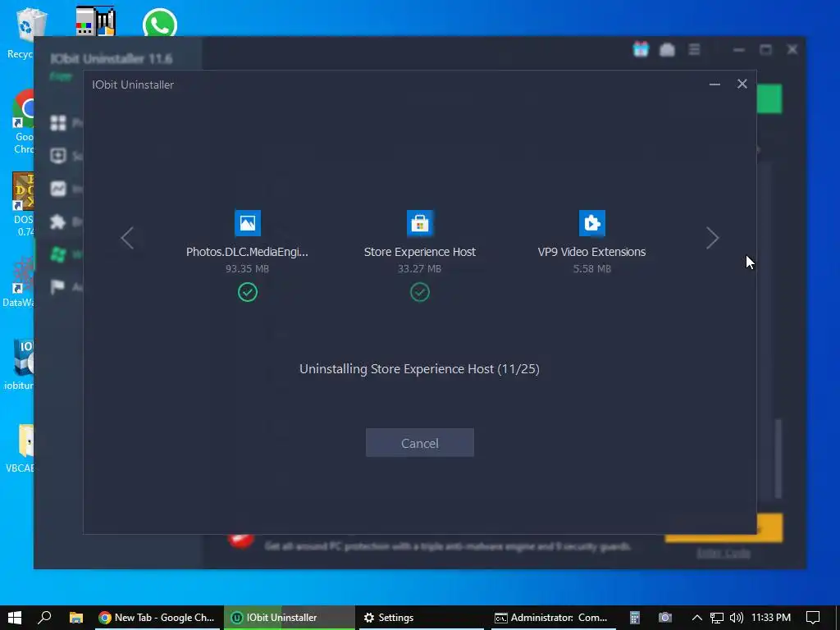Select the Photos.DLC.MediaEngine app icon
The image size is (840, 630).
click(248, 223)
